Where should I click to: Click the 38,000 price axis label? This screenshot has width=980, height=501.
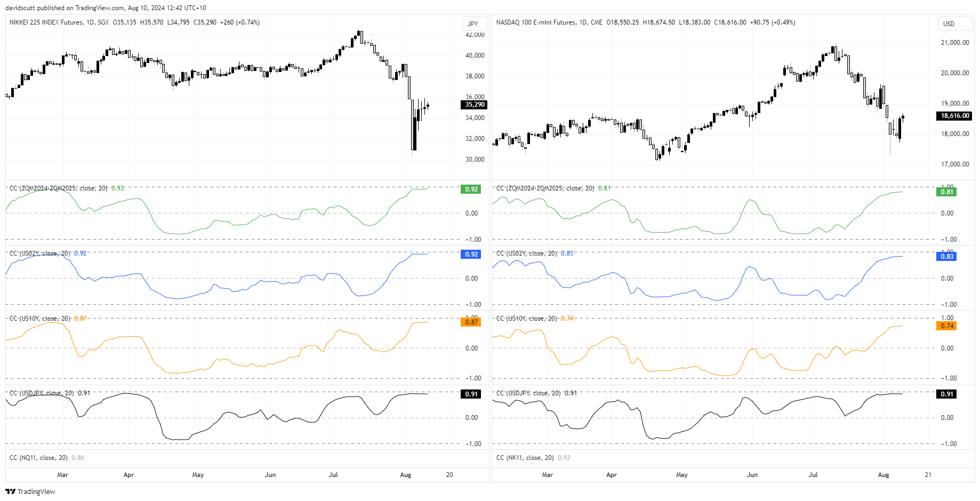[x=475, y=76]
